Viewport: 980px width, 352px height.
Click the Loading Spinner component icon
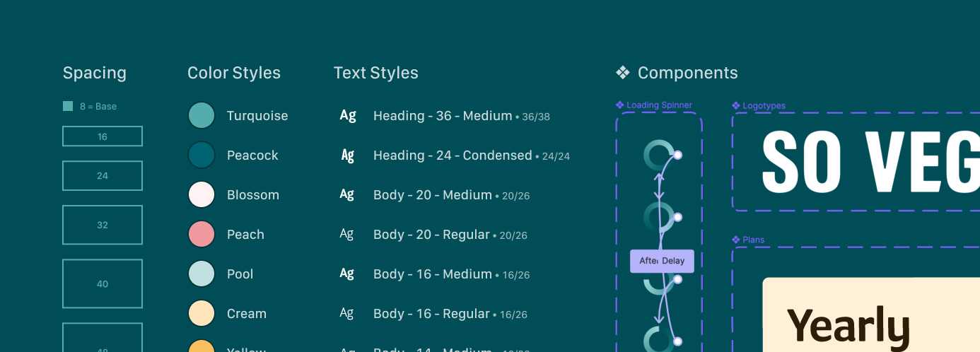pyautogui.click(x=620, y=105)
